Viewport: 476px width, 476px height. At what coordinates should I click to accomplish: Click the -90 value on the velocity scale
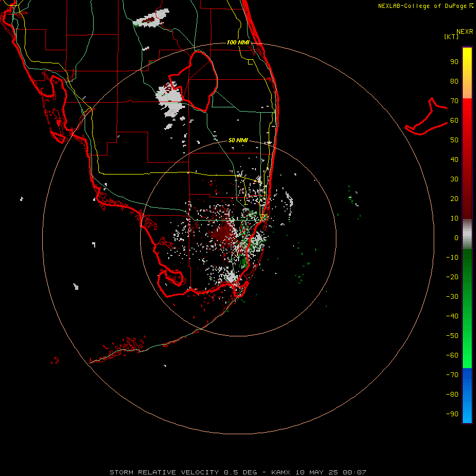tap(452, 414)
